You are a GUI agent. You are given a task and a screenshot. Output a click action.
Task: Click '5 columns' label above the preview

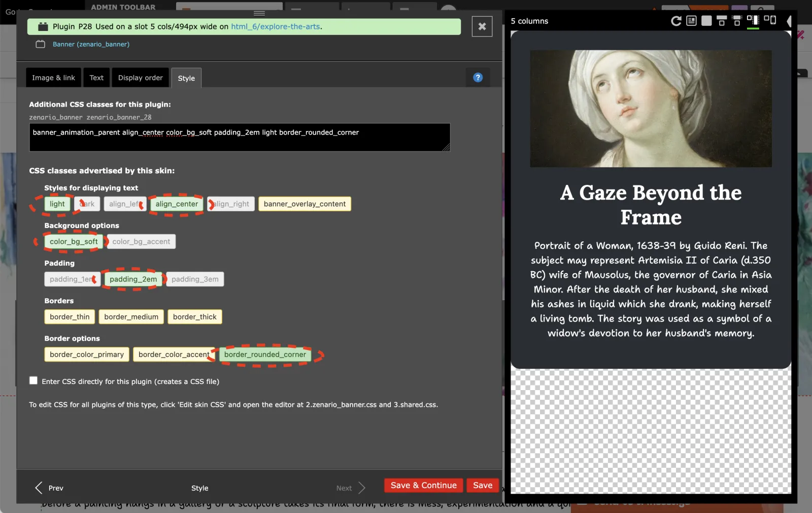529,21
